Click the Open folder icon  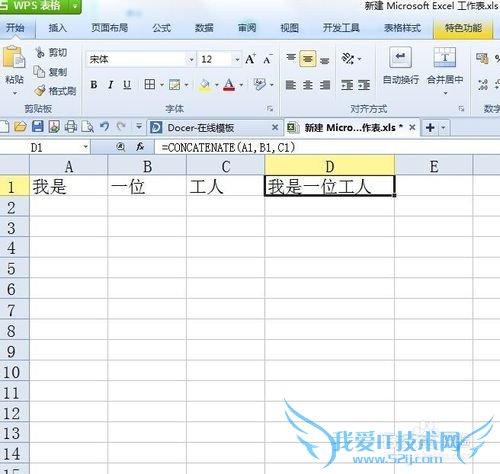pos(20,127)
